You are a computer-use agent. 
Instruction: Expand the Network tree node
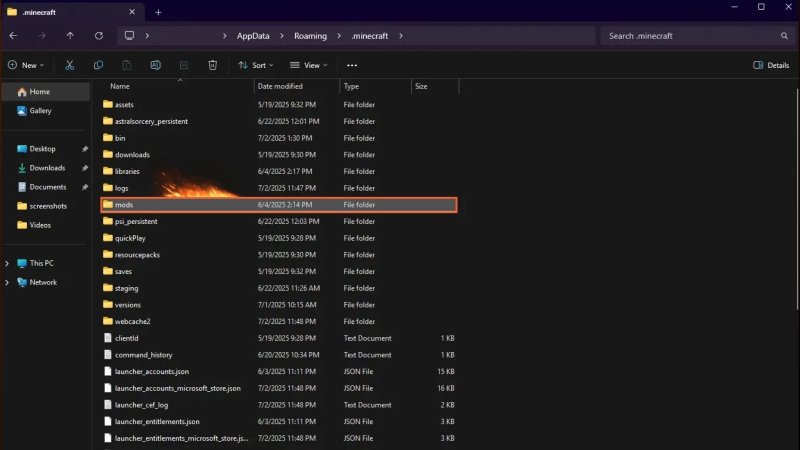click(7, 282)
